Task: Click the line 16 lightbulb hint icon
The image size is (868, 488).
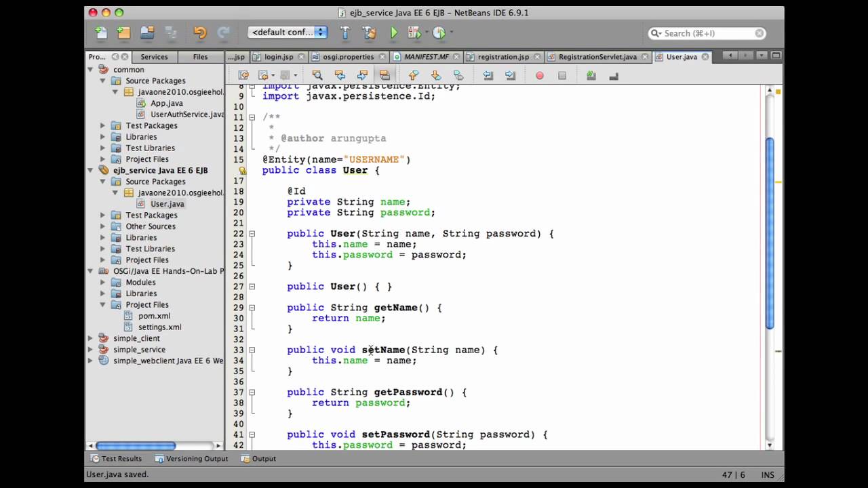Action: coord(242,171)
